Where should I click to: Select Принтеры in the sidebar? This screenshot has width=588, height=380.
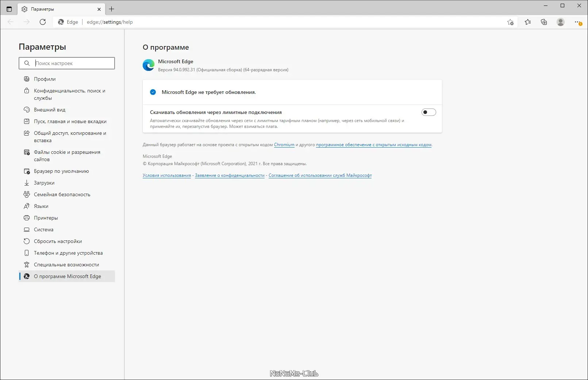67,218
